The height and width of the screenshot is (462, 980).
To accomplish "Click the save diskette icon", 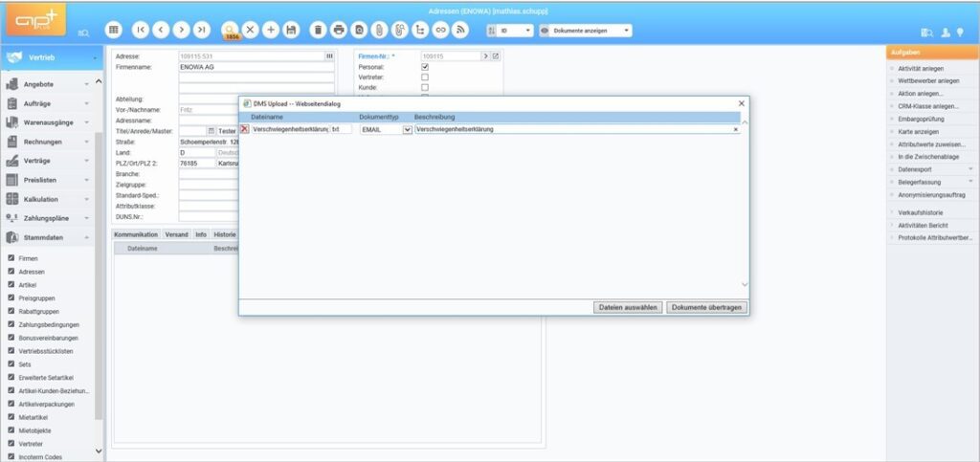I will [291, 31].
